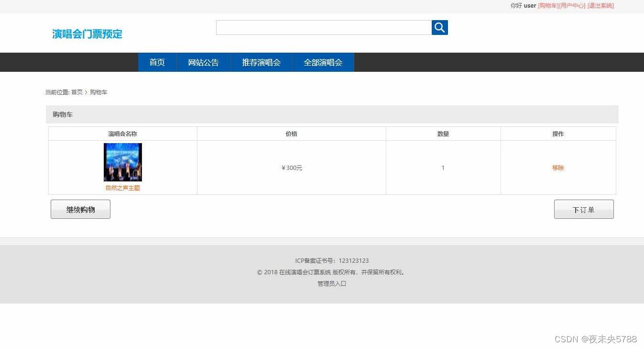Click 首页 in the breadcrumb
The height and width of the screenshot is (348, 644).
pos(77,92)
